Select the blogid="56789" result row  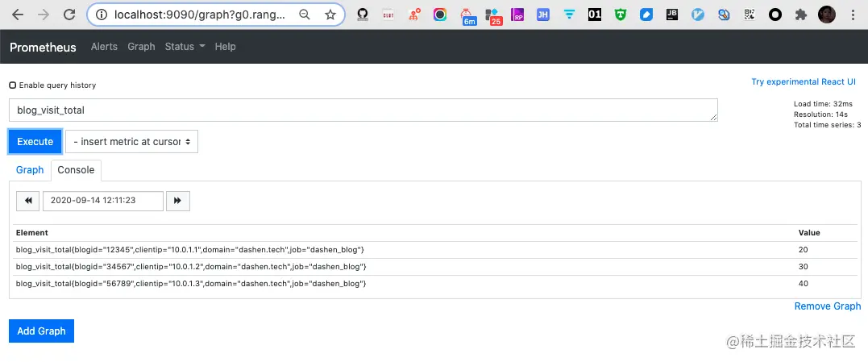[434, 284]
